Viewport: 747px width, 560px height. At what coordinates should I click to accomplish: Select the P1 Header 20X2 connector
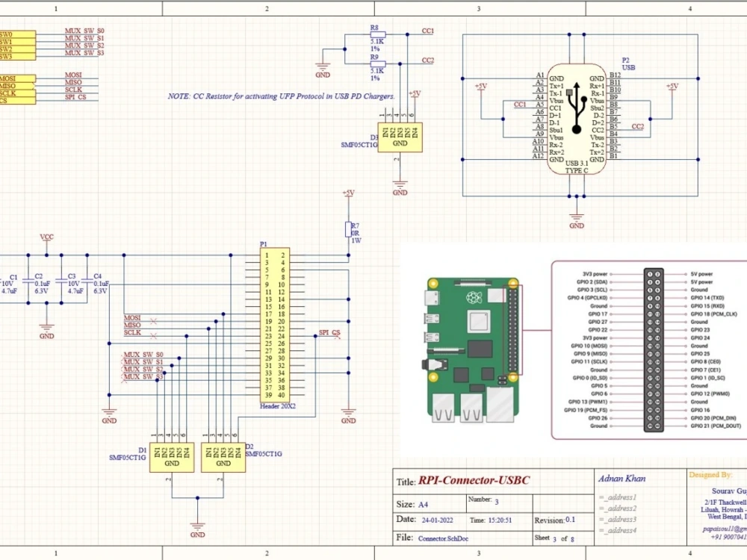pyautogui.click(x=275, y=326)
